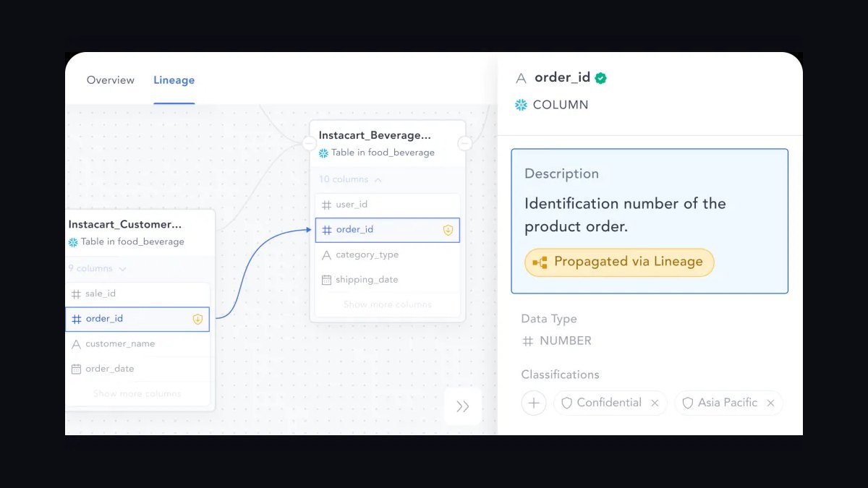Show more columns in Instacart_Customer table
Screen dimensions: 868x488
(x=137, y=393)
